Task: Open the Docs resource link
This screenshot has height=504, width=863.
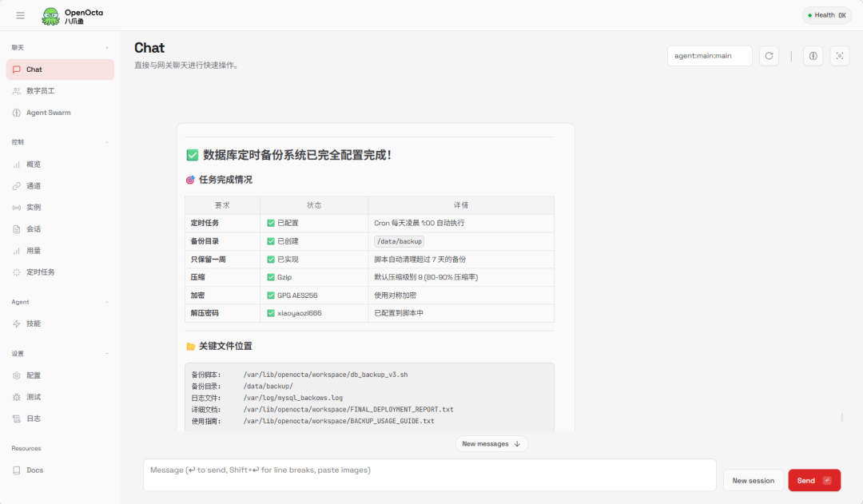Action: [x=34, y=470]
